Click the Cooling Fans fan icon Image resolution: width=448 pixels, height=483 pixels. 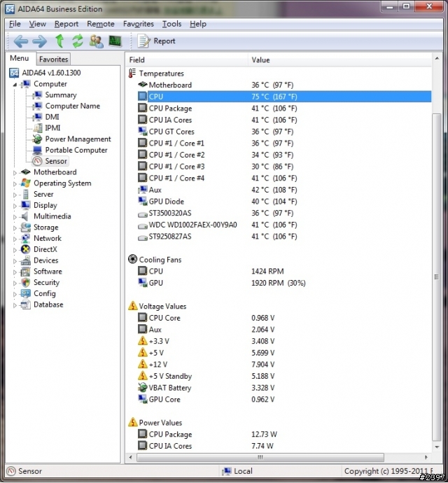pos(132,260)
